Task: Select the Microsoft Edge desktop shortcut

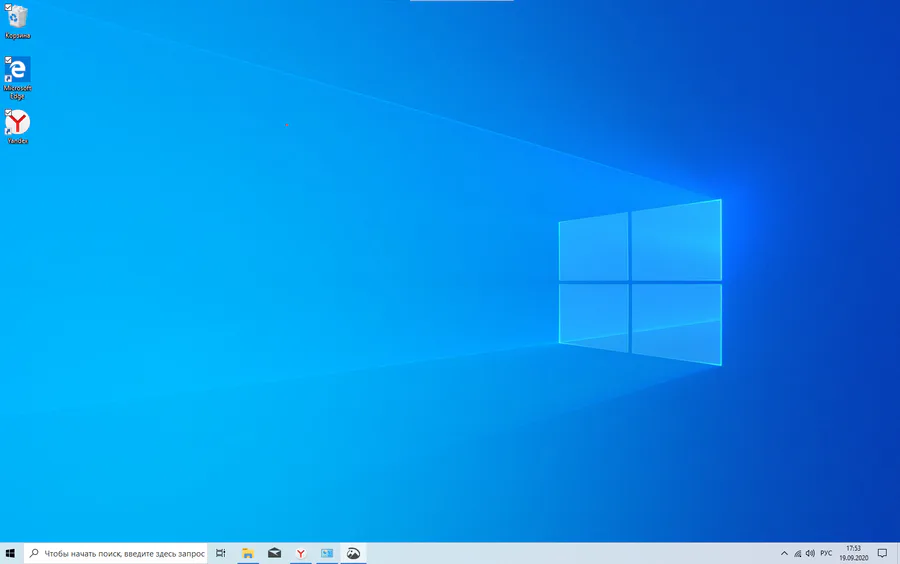Action: 17,77
